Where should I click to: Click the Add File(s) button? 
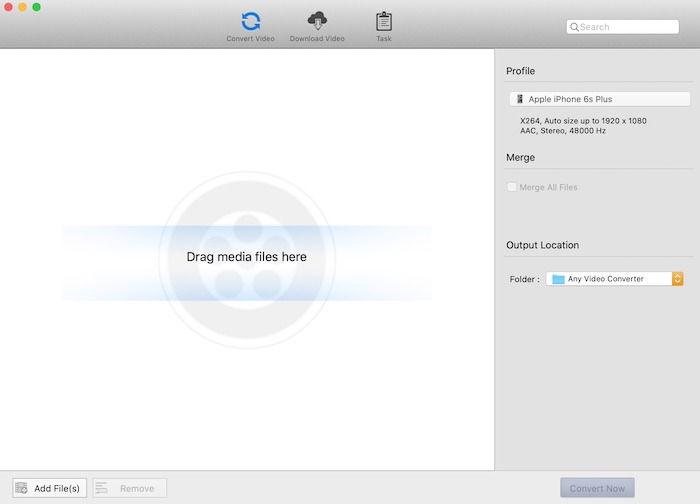50,488
